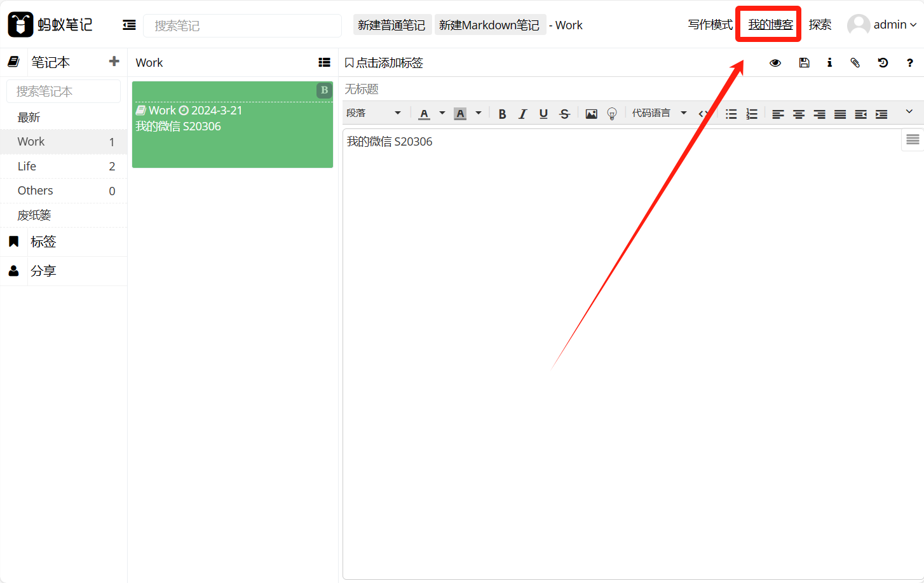924x583 pixels.
Task: Show note info via the 'i' icon
Action: click(829, 63)
